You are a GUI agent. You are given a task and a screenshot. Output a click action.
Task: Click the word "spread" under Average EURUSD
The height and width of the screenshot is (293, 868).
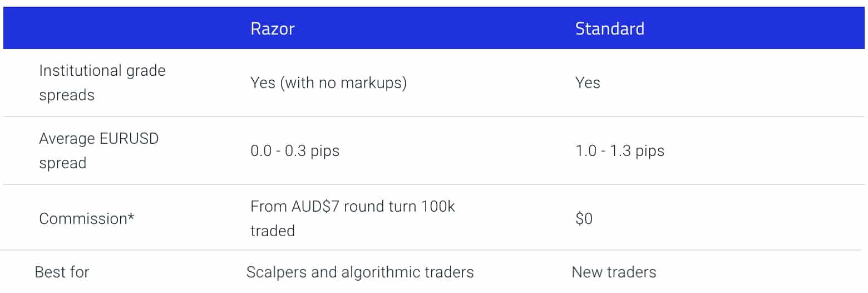point(62,163)
